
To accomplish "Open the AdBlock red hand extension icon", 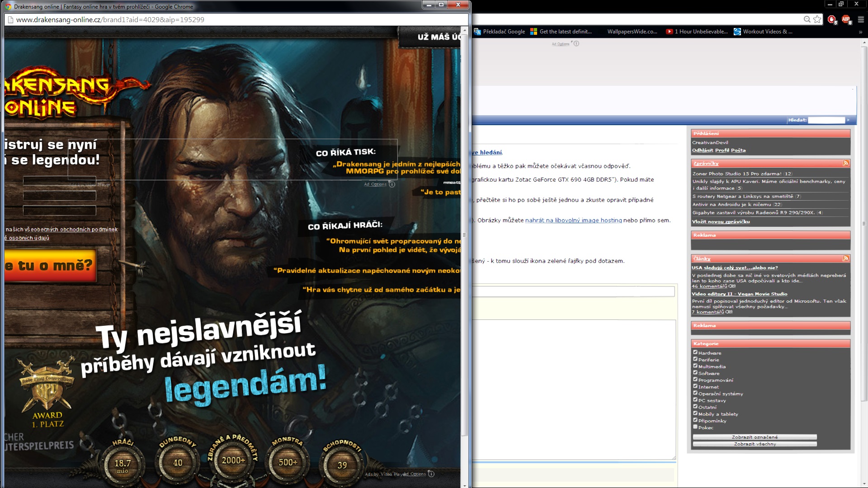I will (x=832, y=19).
